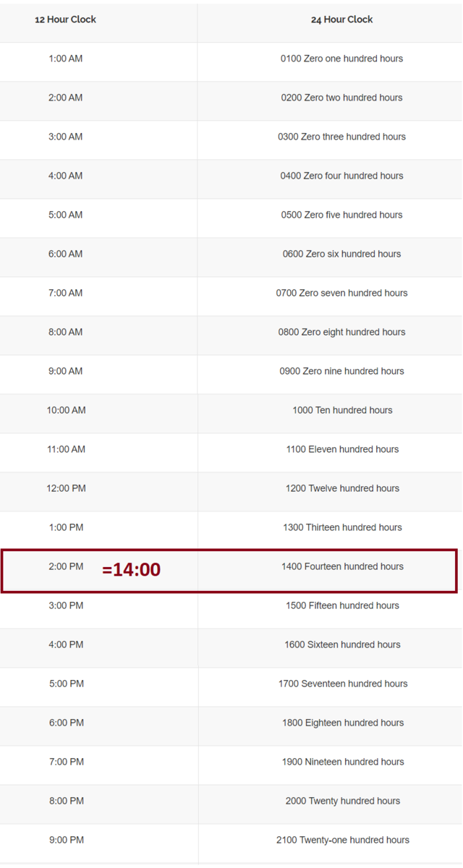Image resolution: width=463 pixels, height=868 pixels.
Task: Click the 6:00 AM row label
Action: pyautogui.click(x=66, y=254)
